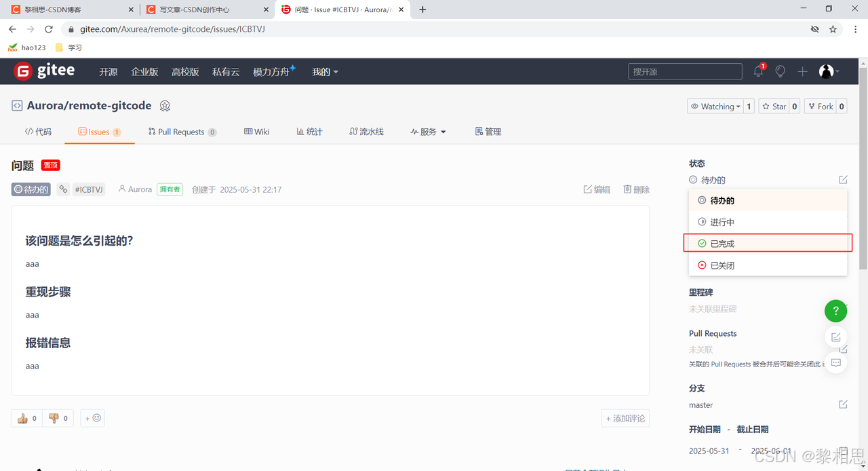Viewport: 868px width, 471px height.
Task: Click the thumbs down reaction icon
Action: [x=54, y=418]
